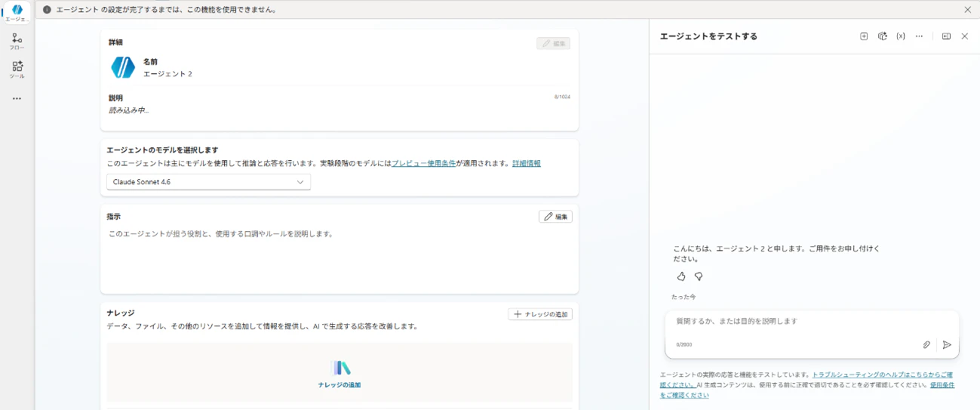Open the sidebar's three-dot more menu
This screenshot has width=980, height=410.
click(17, 99)
